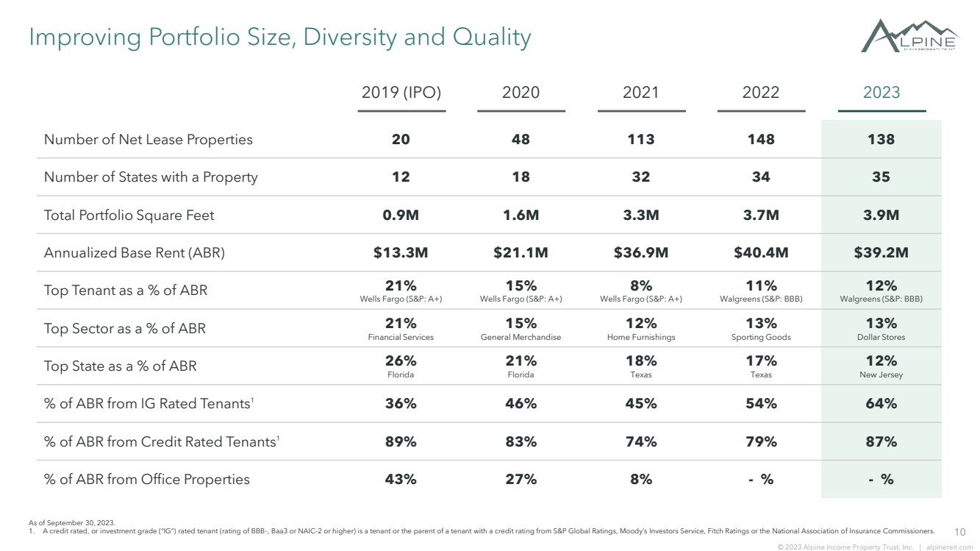
Task: Click the "2020" column header
Action: tap(521, 93)
